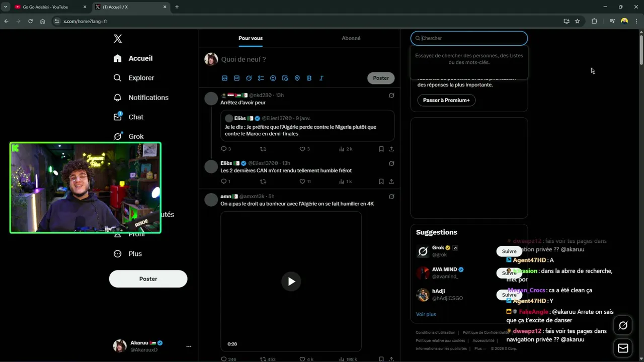The image size is (644, 362).
Task: Bookmark this page with star icon
Action: (577, 21)
